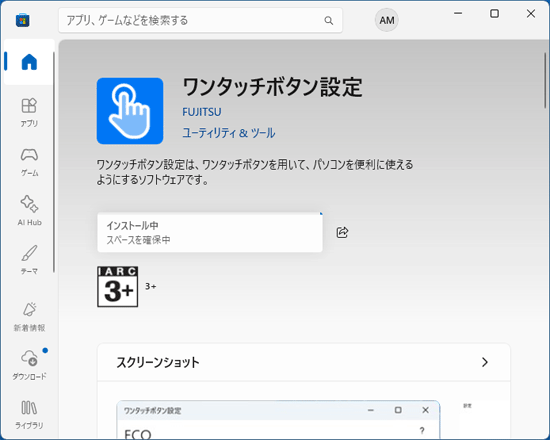Maximize the Microsoft Store window

point(494,13)
